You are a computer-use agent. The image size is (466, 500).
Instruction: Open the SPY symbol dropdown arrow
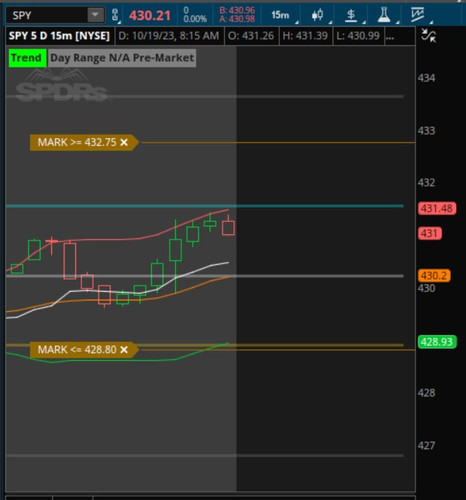point(95,15)
